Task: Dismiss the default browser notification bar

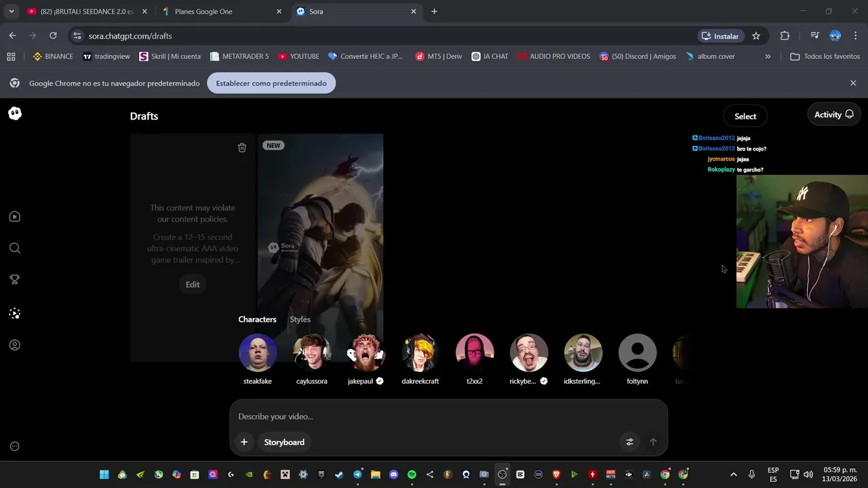Action: click(853, 83)
